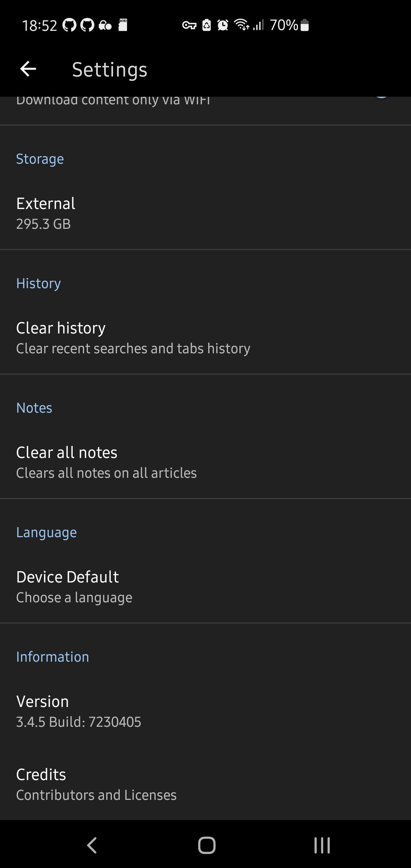Open the first GitHub notification icon
This screenshot has height=868, width=411.
(x=68, y=25)
